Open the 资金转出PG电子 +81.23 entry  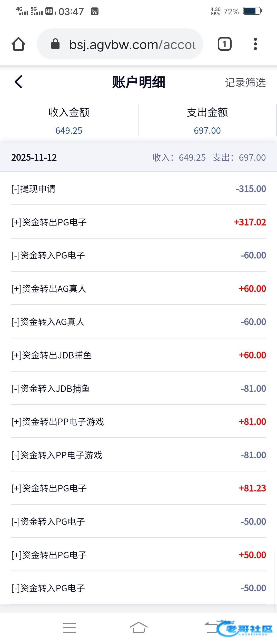[138, 488]
